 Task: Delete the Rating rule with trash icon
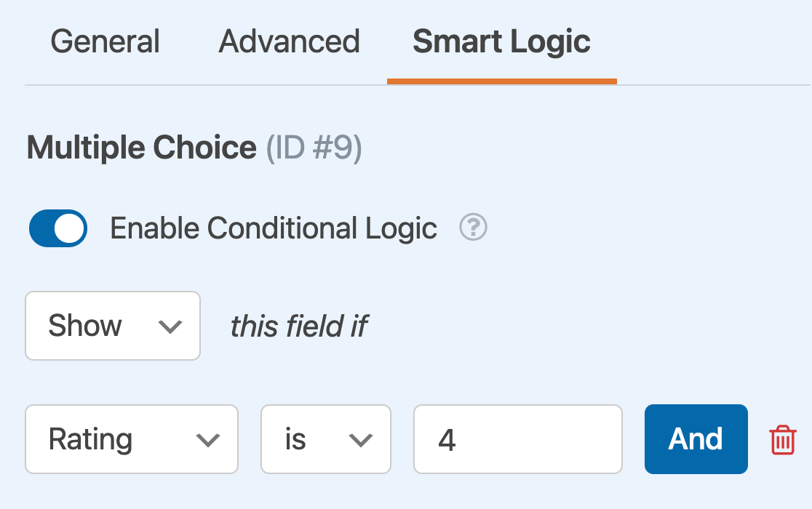click(x=782, y=440)
